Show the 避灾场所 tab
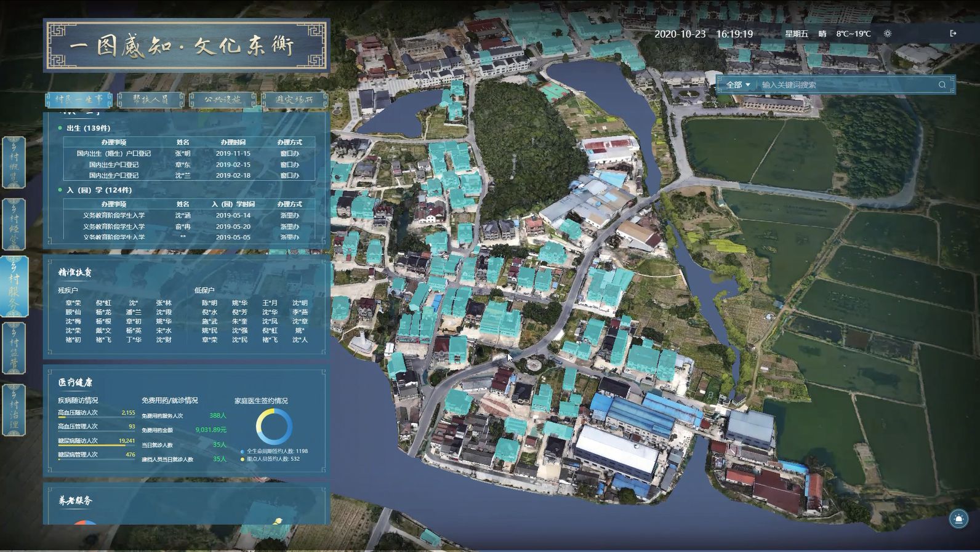Viewport: 980px width, 552px height. [294, 99]
